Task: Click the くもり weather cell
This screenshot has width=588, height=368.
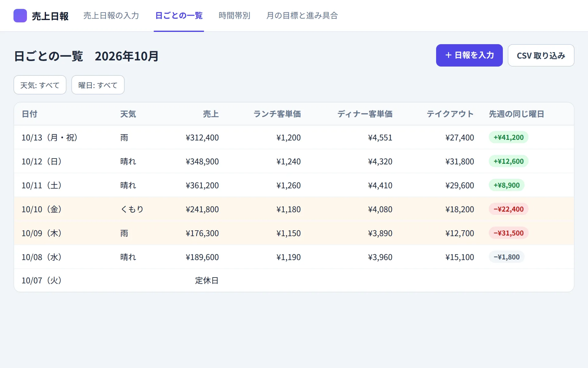Action: [132, 209]
